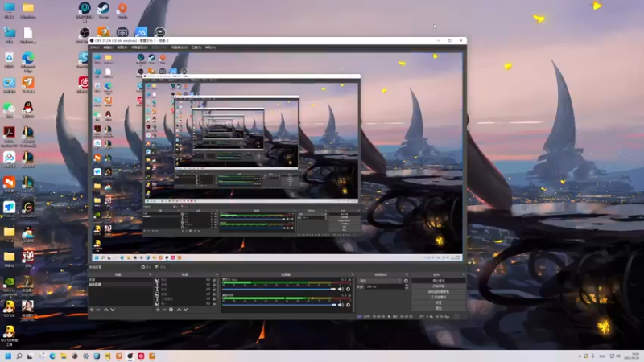The height and width of the screenshot is (362, 644).
Task: Open Adobe Acrobat desktop icon
Action: pyautogui.click(x=9, y=136)
